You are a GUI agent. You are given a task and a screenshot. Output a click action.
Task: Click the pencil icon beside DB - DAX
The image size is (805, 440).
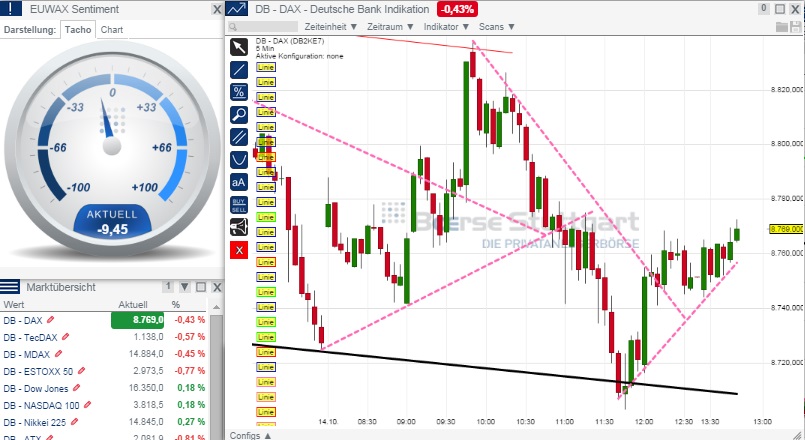coord(50,320)
